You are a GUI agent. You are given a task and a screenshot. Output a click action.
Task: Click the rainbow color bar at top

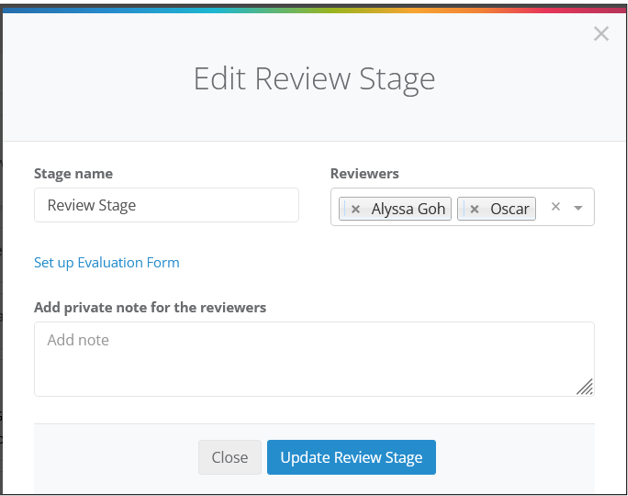coord(314,10)
